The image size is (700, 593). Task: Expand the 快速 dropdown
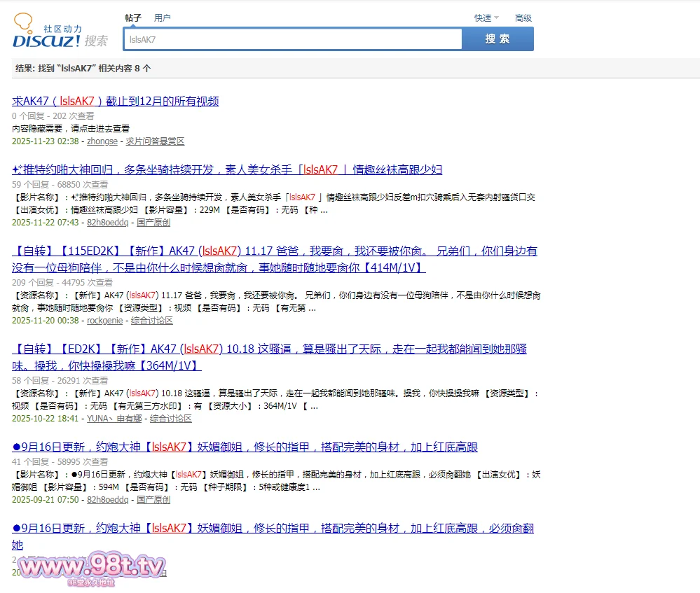486,18
